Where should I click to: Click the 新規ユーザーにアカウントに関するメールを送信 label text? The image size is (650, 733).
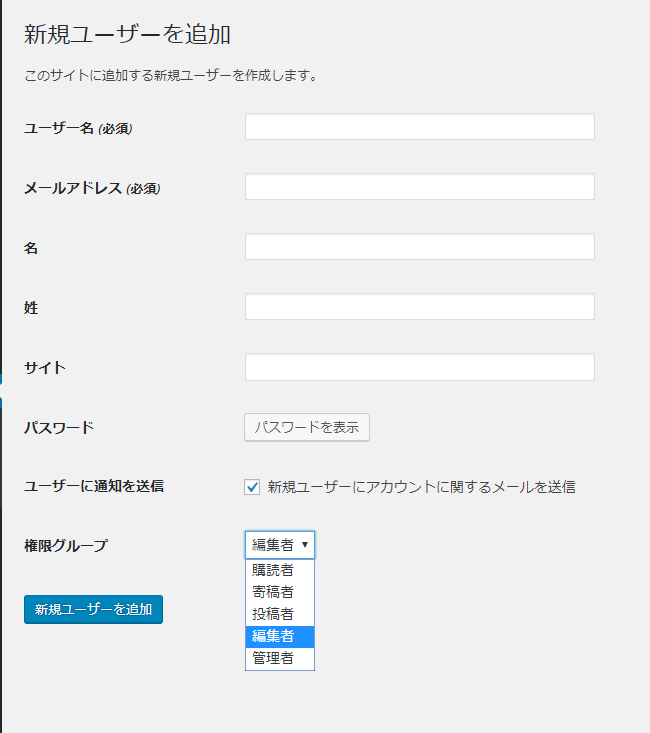421,487
